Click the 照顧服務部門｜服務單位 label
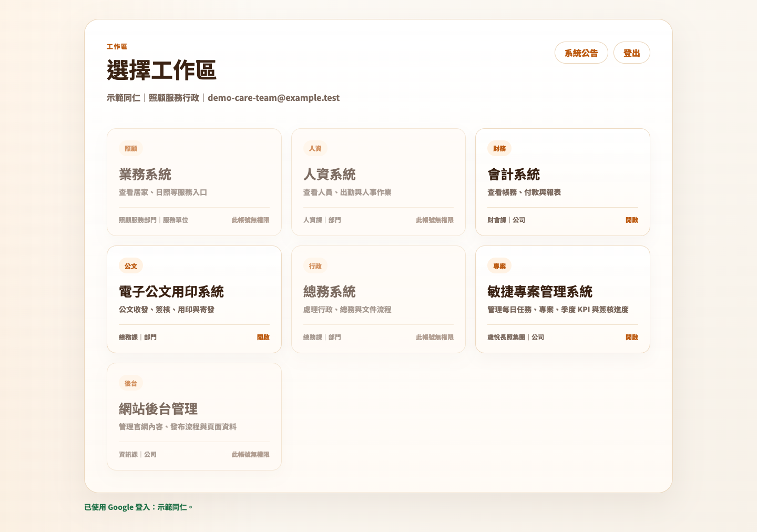The height and width of the screenshot is (532, 757). (154, 220)
